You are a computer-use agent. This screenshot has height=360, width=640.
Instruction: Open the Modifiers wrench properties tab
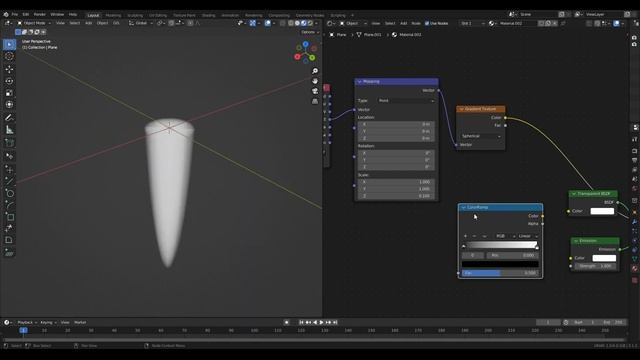(635, 222)
